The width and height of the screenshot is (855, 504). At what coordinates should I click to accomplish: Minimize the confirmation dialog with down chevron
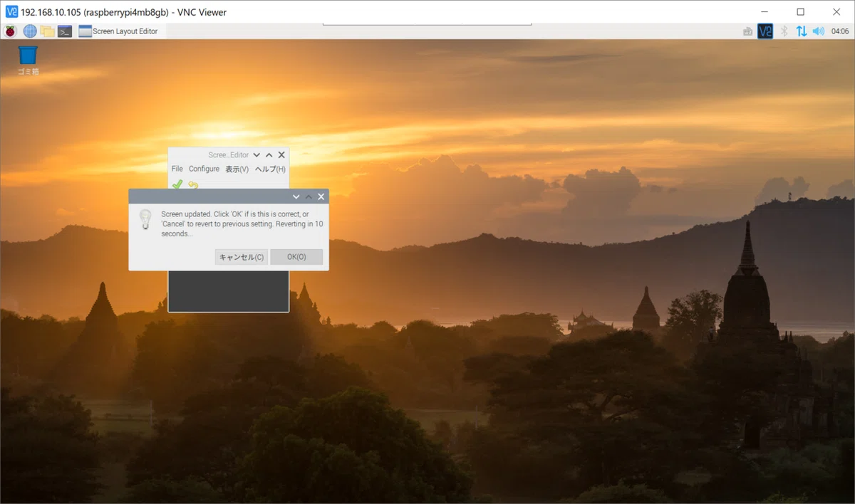[x=296, y=196]
